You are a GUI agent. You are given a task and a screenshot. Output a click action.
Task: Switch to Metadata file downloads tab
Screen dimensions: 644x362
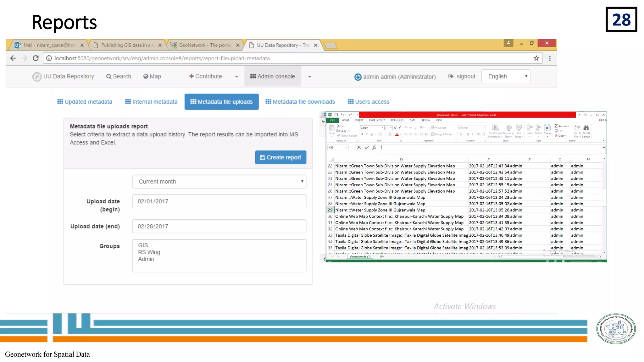point(300,102)
